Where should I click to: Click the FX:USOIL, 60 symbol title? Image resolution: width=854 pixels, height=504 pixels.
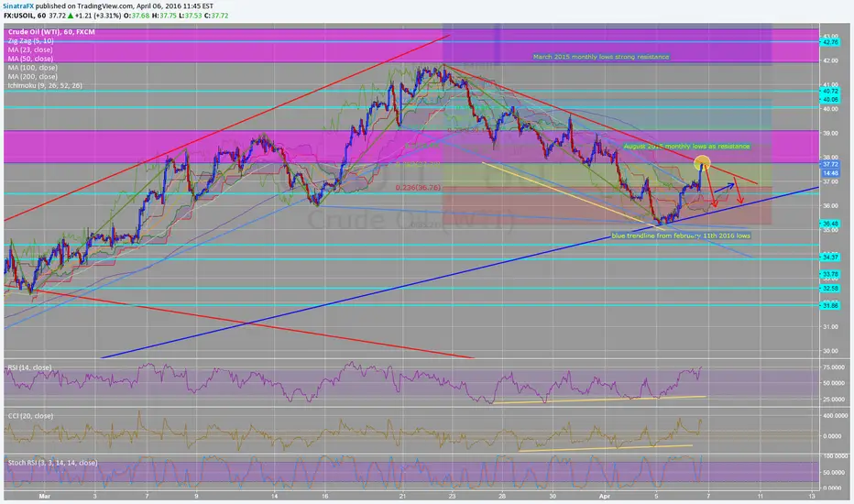click(x=25, y=16)
